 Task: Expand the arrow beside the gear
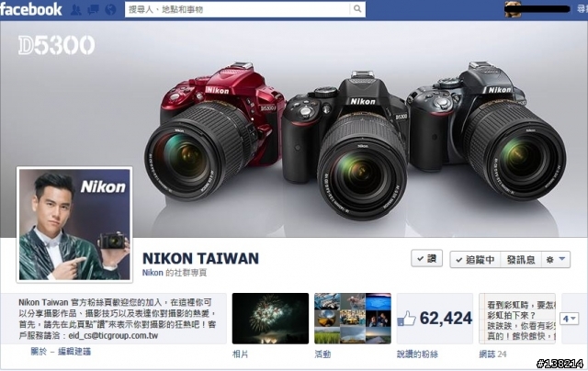pyautogui.click(x=561, y=259)
